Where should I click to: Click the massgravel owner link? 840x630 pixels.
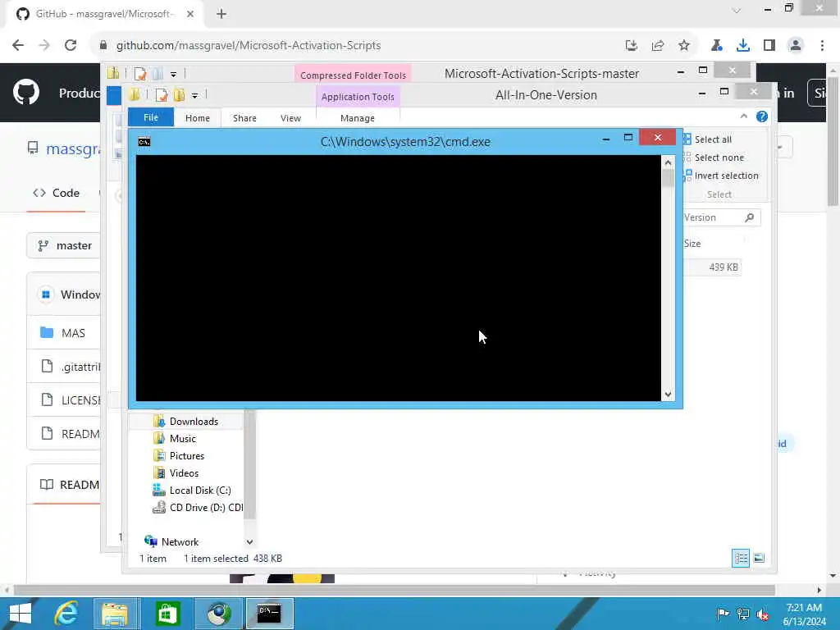(73, 148)
